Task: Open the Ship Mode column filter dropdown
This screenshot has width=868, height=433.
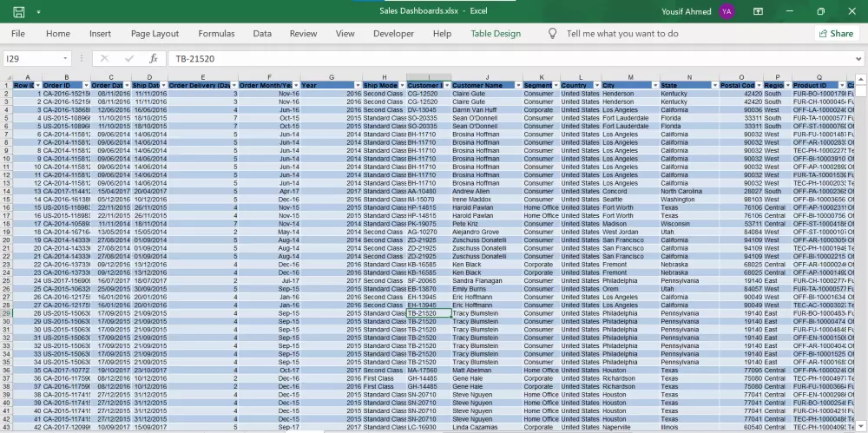Action: tap(403, 85)
